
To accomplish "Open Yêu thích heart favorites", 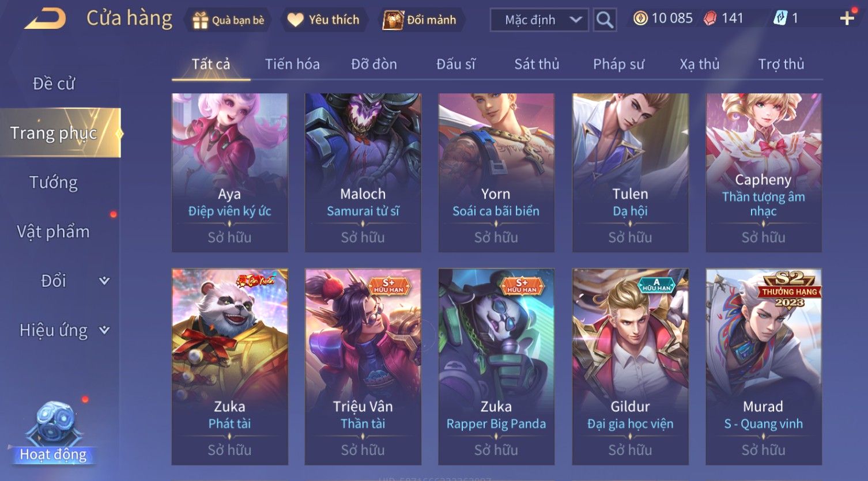I will pos(295,20).
